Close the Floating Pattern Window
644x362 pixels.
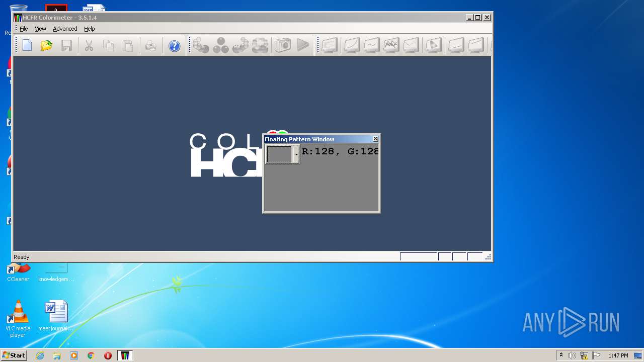click(375, 139)
